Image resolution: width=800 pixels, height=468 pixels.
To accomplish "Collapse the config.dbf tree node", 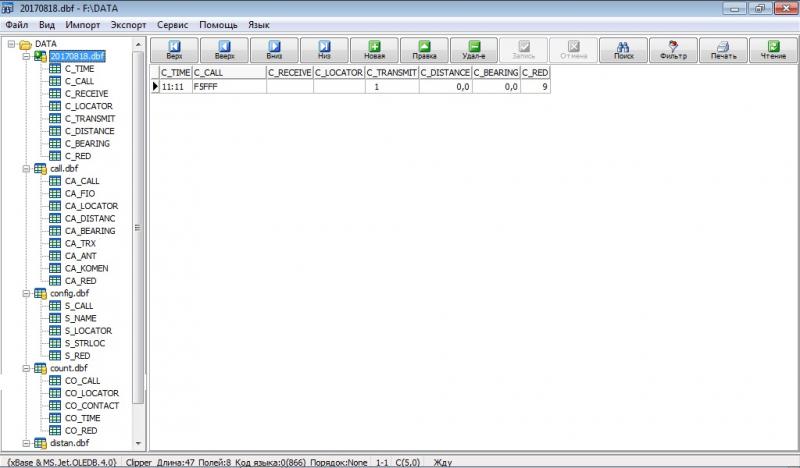I will 25,294.
